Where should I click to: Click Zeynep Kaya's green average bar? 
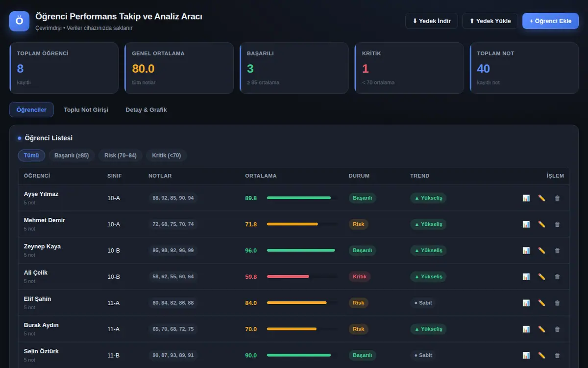tap(301, 250)
